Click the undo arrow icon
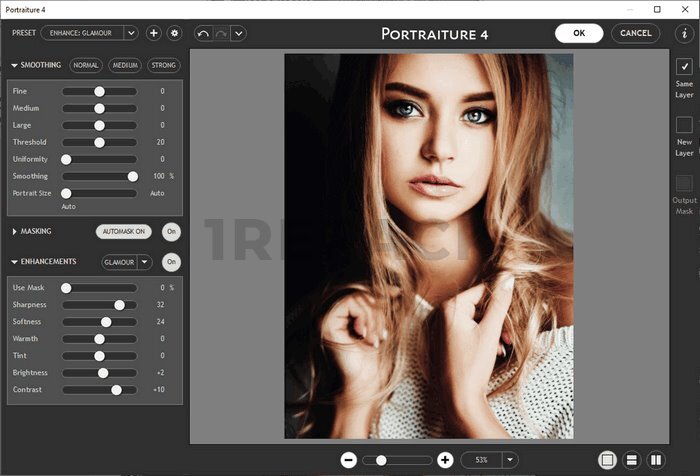 coord(203,33)
